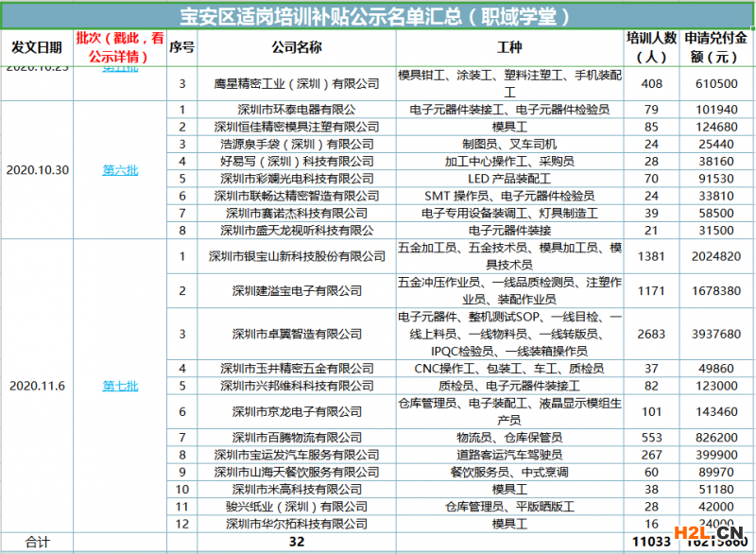This screenshot has width=756, height=554.
Task: Select amount cell 399900
Action: click(716, 455)
